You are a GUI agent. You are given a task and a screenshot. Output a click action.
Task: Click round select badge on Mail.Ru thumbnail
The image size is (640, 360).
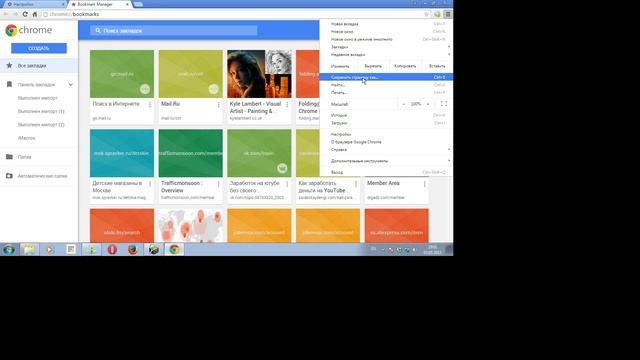[213, 89]
